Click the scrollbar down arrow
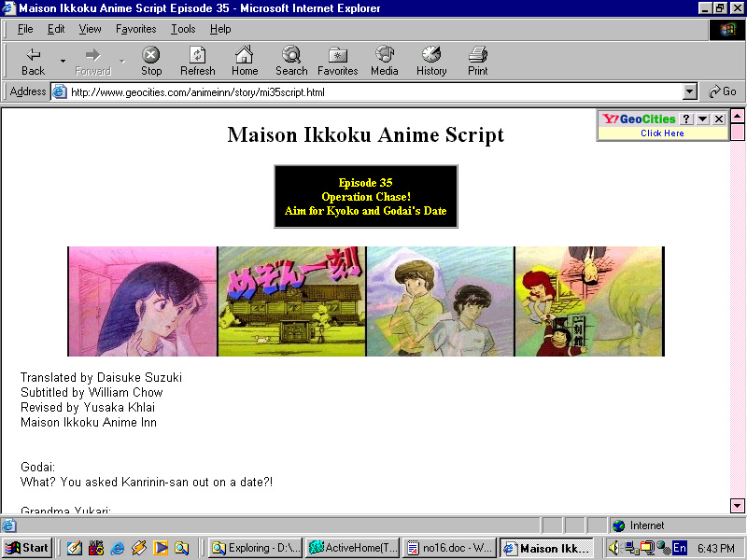 (x=737, y=505)
